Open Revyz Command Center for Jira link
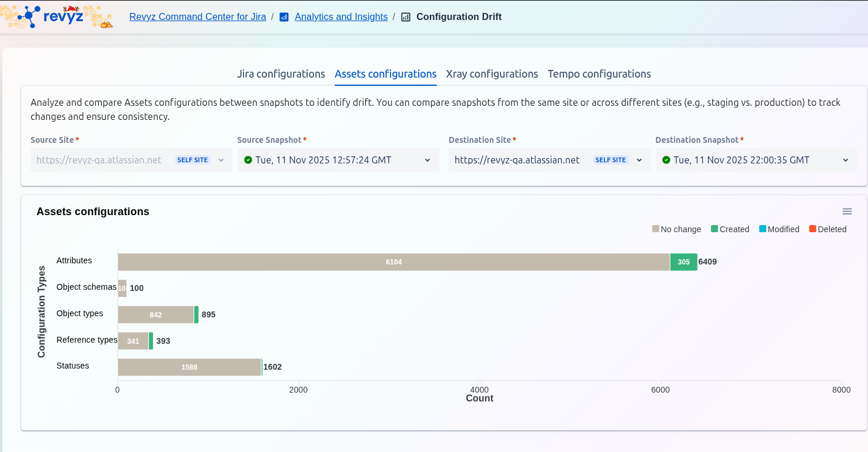Viewport: 868px width, 452px height. point(198,17)
